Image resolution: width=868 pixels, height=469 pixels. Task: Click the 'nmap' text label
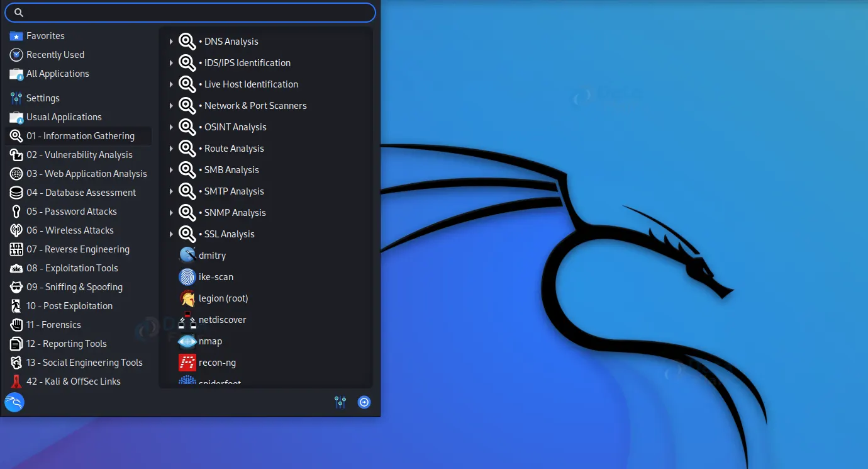pyautogui.click(x=210, y=341)
